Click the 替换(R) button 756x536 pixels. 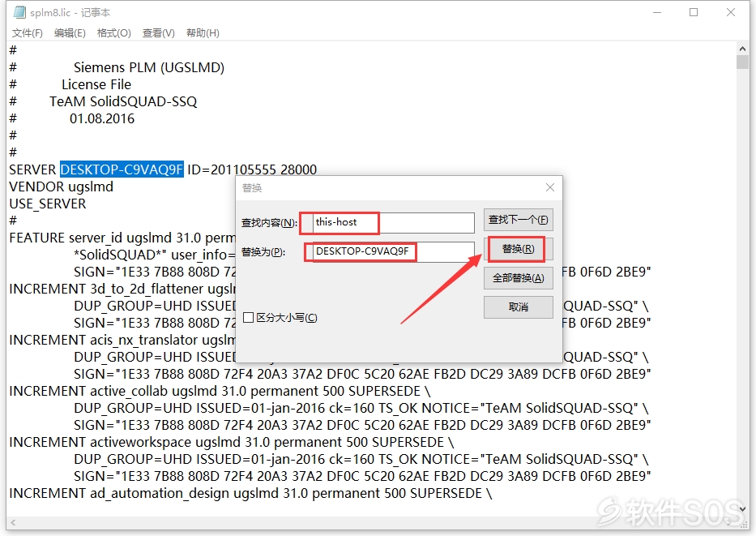[x=519, y=249]
